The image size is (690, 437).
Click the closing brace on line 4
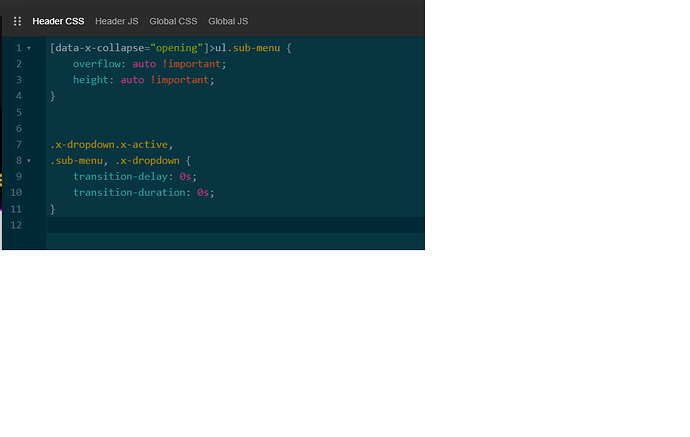click(53, 96)
